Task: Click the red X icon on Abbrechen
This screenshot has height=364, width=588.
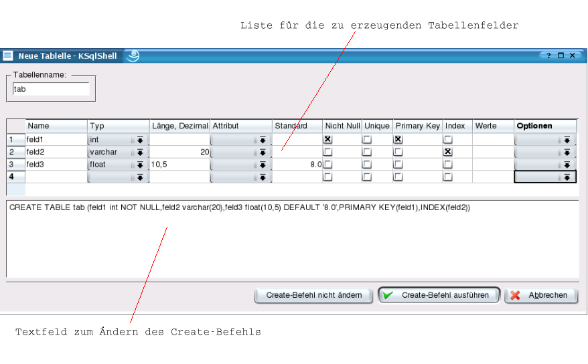Action: [x=514, y=295]
